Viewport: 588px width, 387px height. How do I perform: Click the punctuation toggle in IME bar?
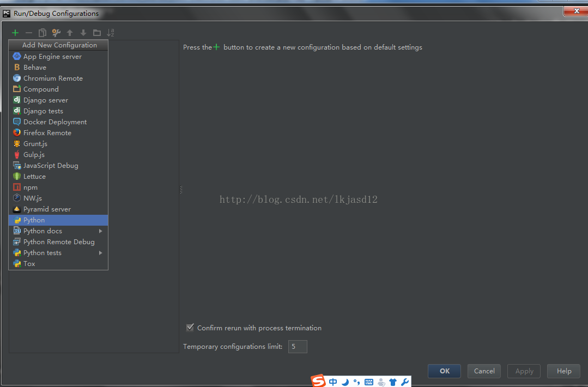coord(356,382)
